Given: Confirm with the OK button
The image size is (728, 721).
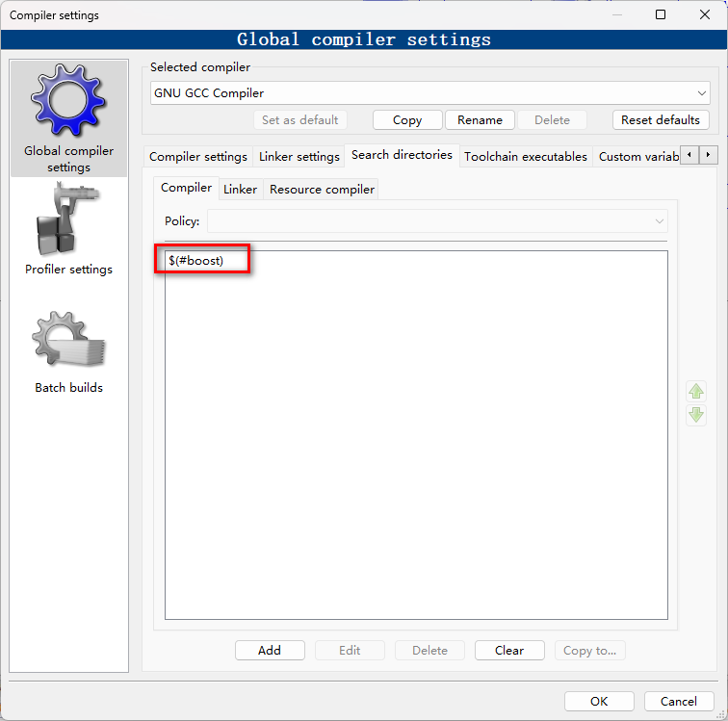Looking at the screenshot, I should 599,701.
